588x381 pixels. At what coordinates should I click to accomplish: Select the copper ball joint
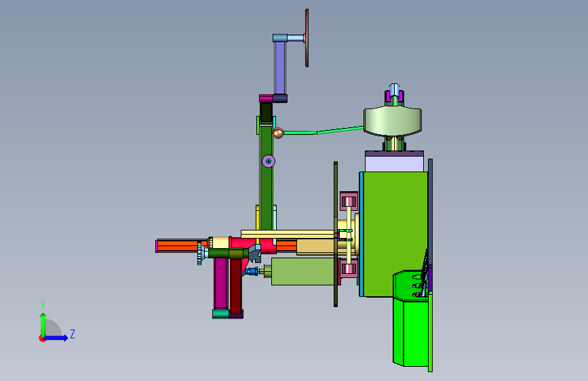tap(278, 133)
